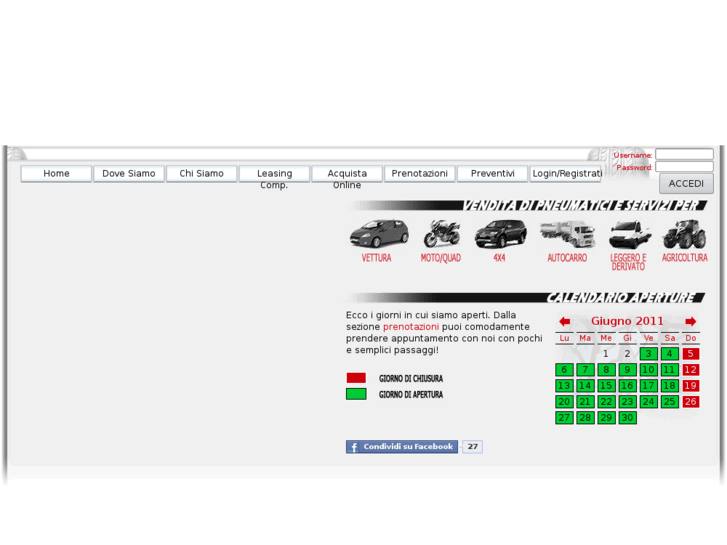Select calendar day 29
The width and height of the screenshot is (727, 545).
click(x=606, y=417)
